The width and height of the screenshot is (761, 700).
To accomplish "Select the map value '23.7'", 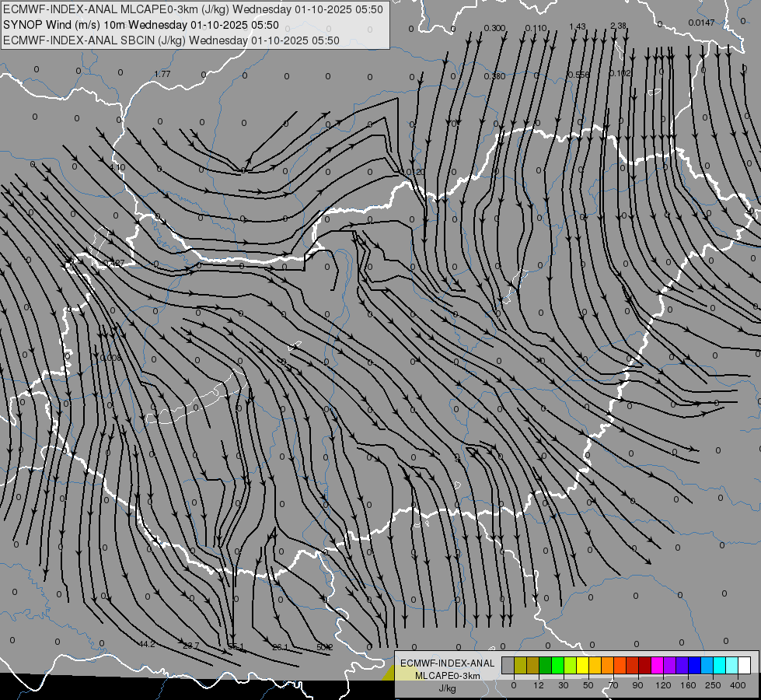I will 190,646.
